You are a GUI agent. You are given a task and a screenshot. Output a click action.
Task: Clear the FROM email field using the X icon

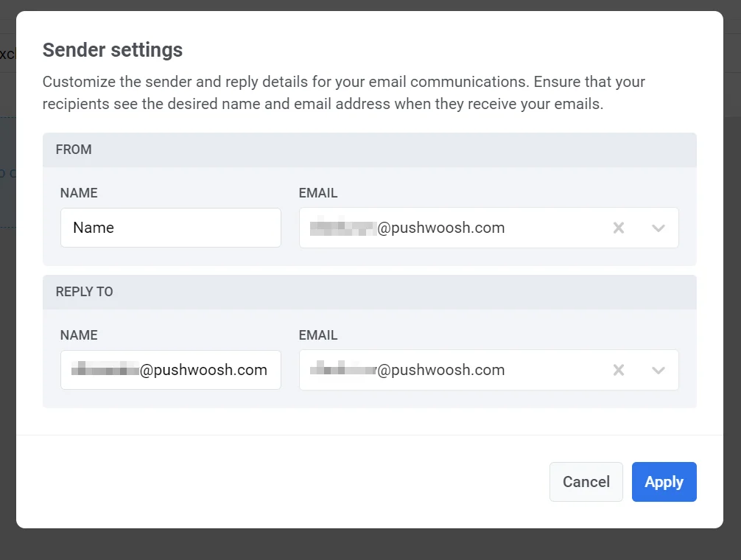click(618, 228)
